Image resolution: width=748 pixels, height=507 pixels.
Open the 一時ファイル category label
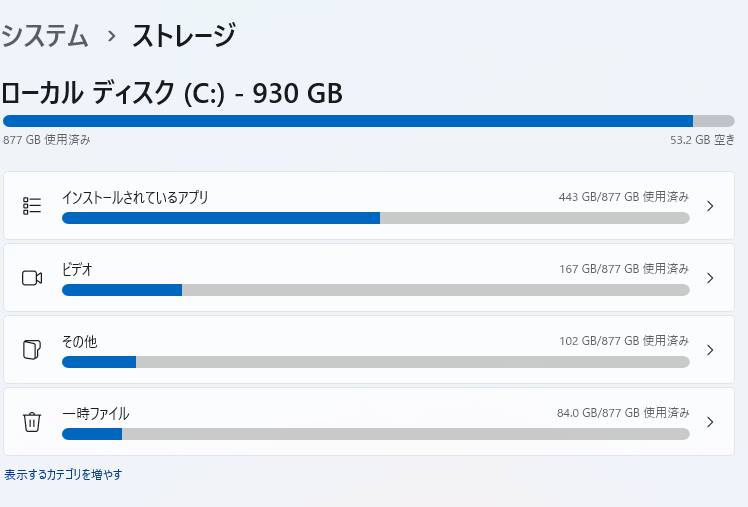click(95, 413)
